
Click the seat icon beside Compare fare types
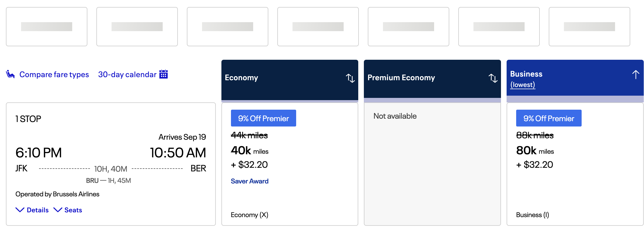(10, 74)
